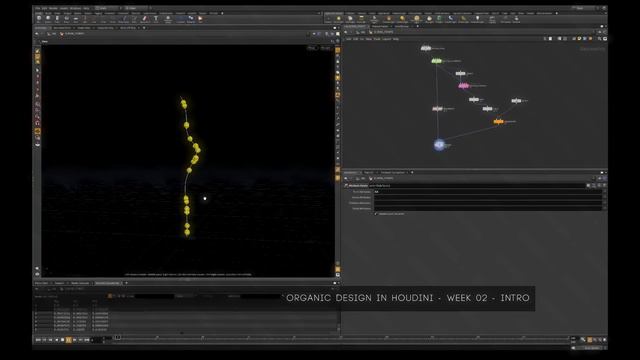Select the Font shelf tool
The image size is (640, 360).
(x=156, y=19)
